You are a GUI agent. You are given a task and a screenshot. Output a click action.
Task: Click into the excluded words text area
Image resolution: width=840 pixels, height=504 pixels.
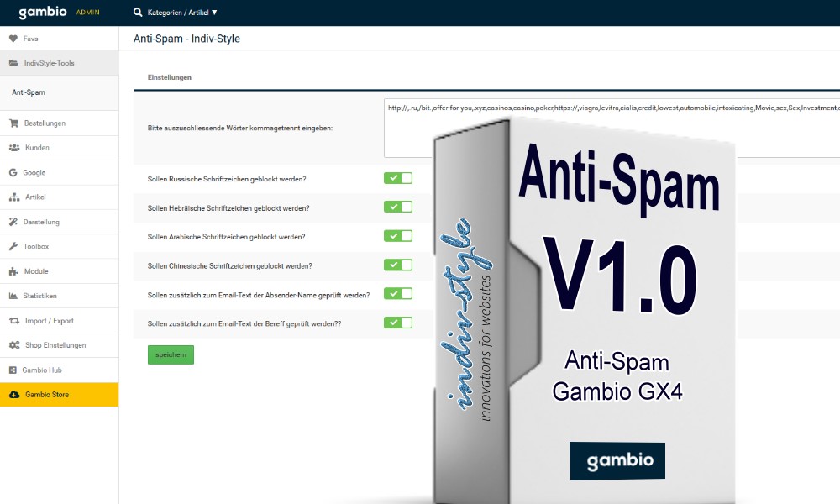click(x=612, y=128)
